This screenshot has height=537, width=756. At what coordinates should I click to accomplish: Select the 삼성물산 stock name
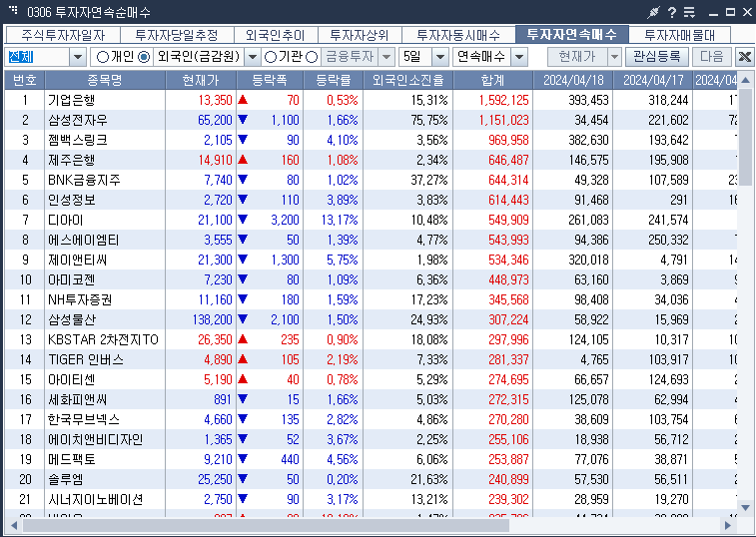coord(72,319)
